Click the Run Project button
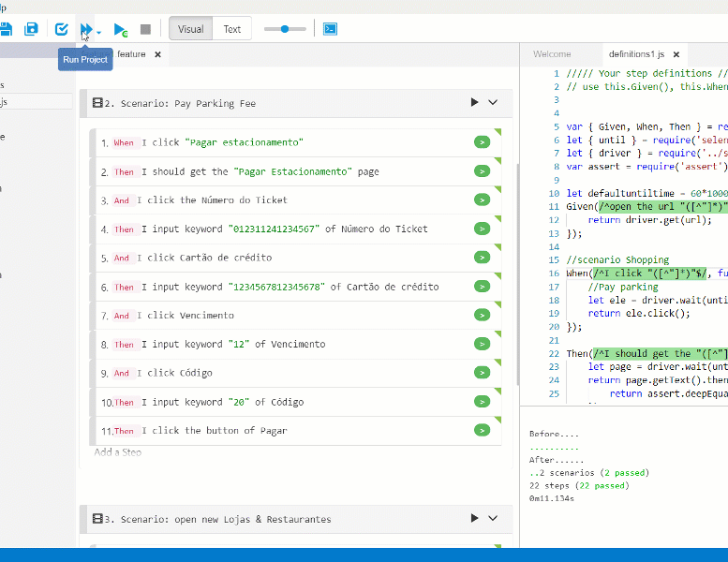 86,29
